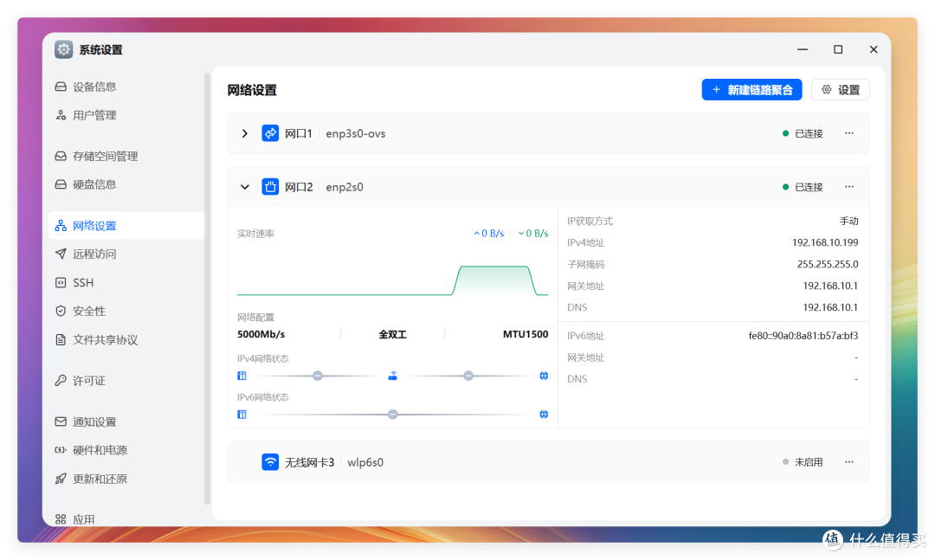Click IPv6 address fe80::90a0:8a81:b57a:bf3
Viewport: 935px width, 560px height.
coord(803,336)
